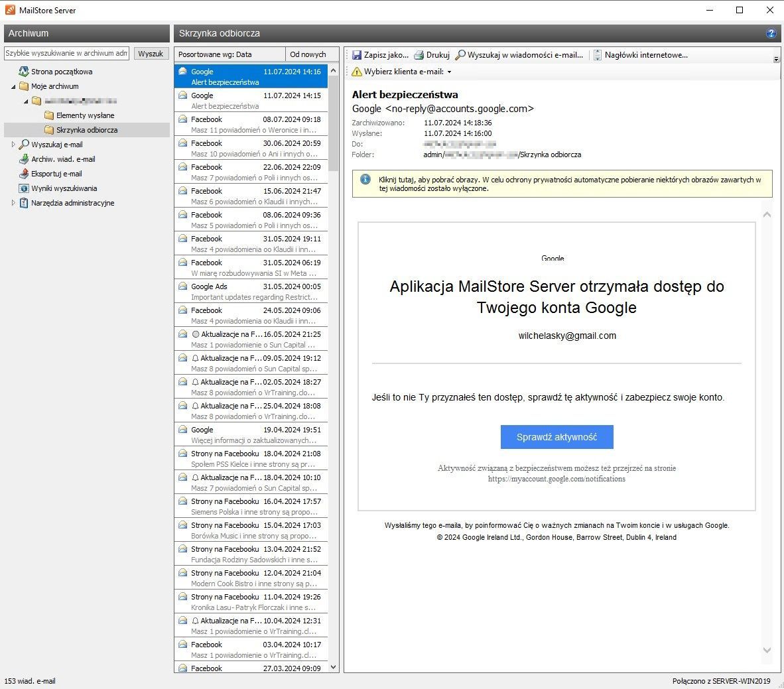Click the Połączono z SERVER-WIN2019 status text
This screenshot has width=784, height=689.
(x=721, y=681)
